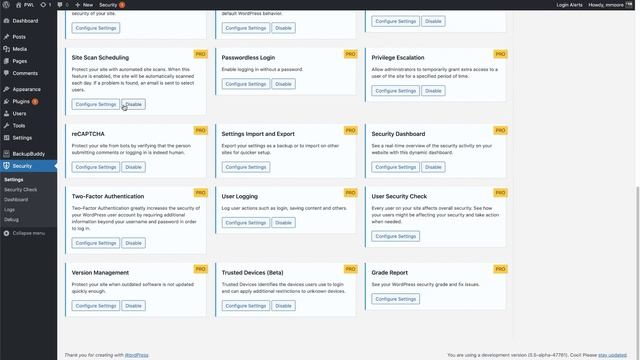Open the Media library menu
The height and width of the screenshot is (360, 640).
tap(20, 49)
